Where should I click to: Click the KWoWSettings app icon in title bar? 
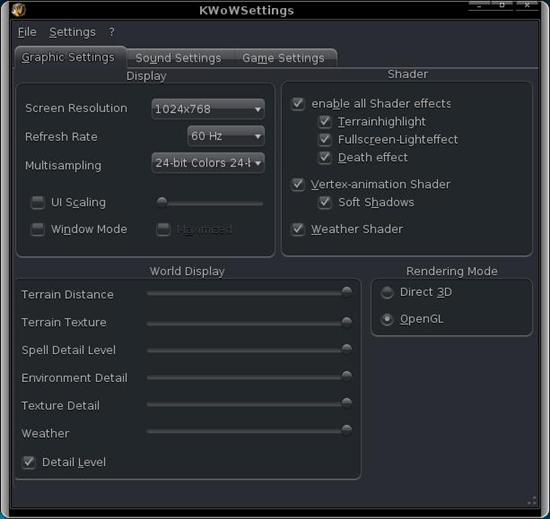(x=18, y=9)
